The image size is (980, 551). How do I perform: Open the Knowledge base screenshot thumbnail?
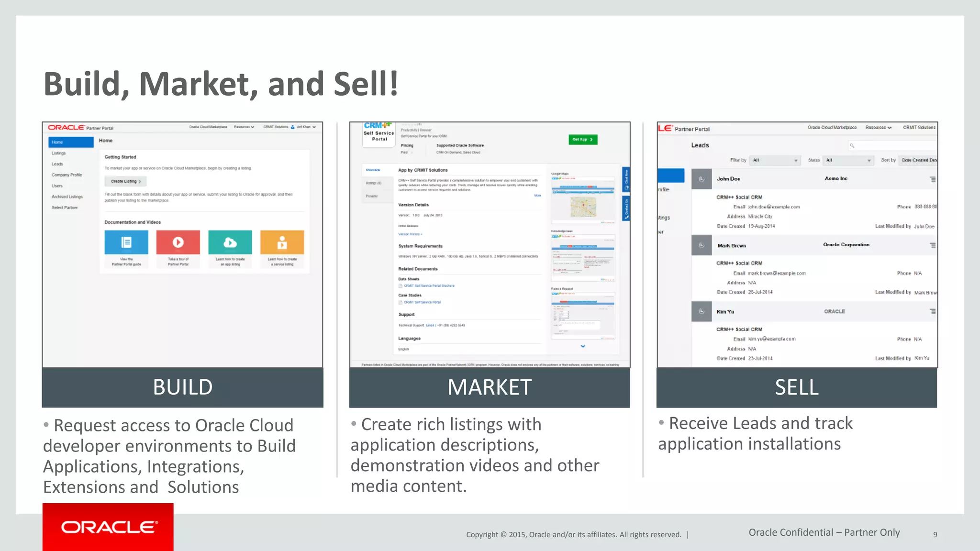583,258
